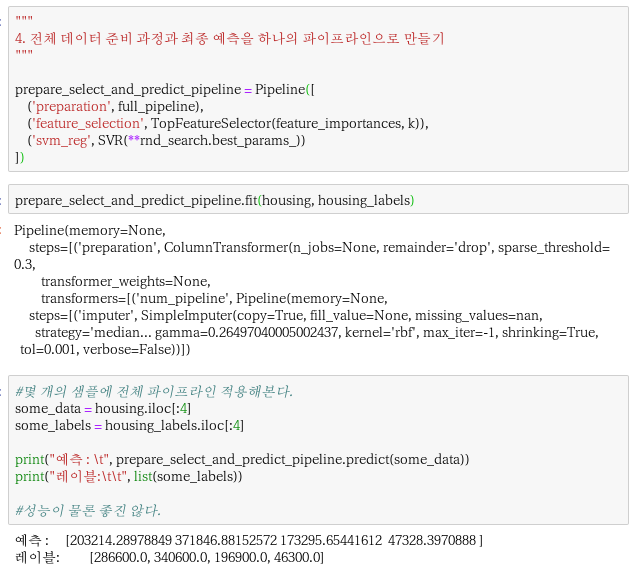Viewport: 639px width, 577px height.
Task: Click the '레이블' output line of label values
Action: tap(169, 557)
